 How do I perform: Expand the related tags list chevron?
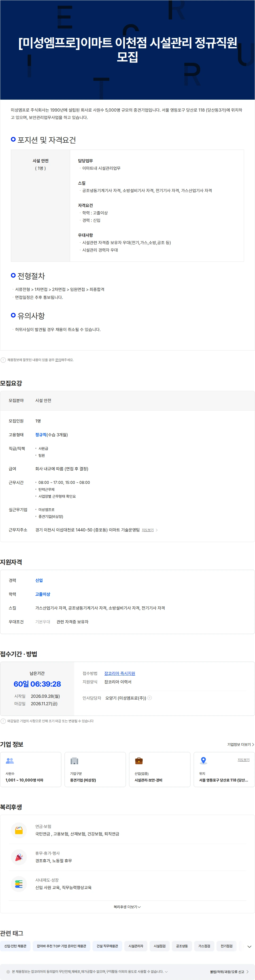pos(249,947)
